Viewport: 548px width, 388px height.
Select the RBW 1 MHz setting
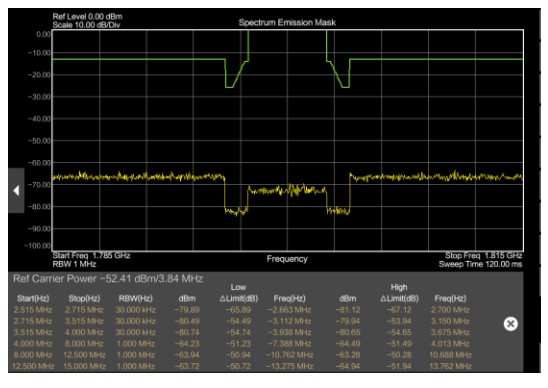[x=74, y=264]
